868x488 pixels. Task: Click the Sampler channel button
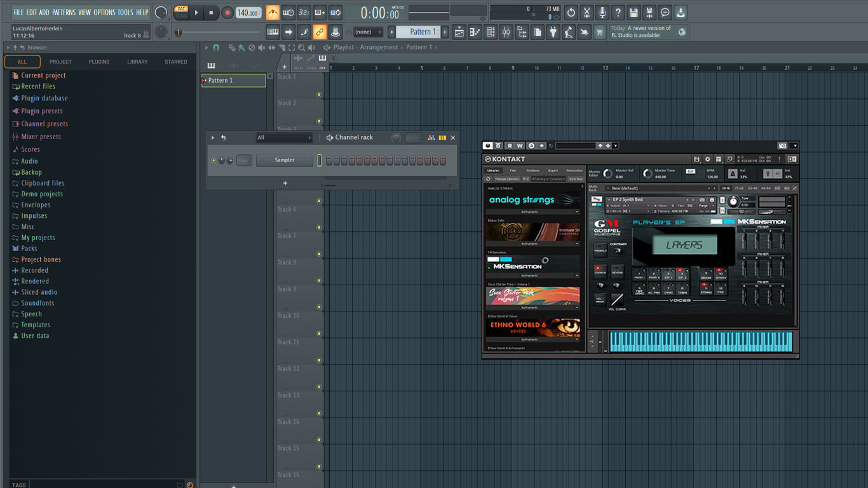[x=285, y=160]
